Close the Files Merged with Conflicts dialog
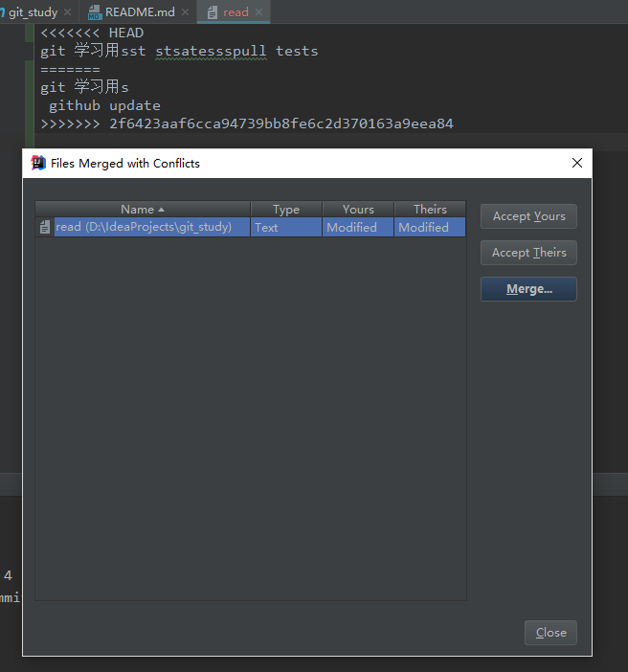The height and width of the screenshot is (672, 628). click(577, 163)
